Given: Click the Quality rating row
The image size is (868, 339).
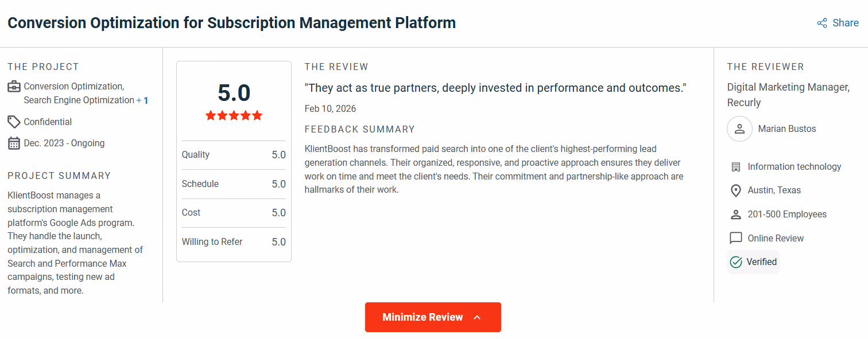Looking at the screenshot, I should point(234,155).
